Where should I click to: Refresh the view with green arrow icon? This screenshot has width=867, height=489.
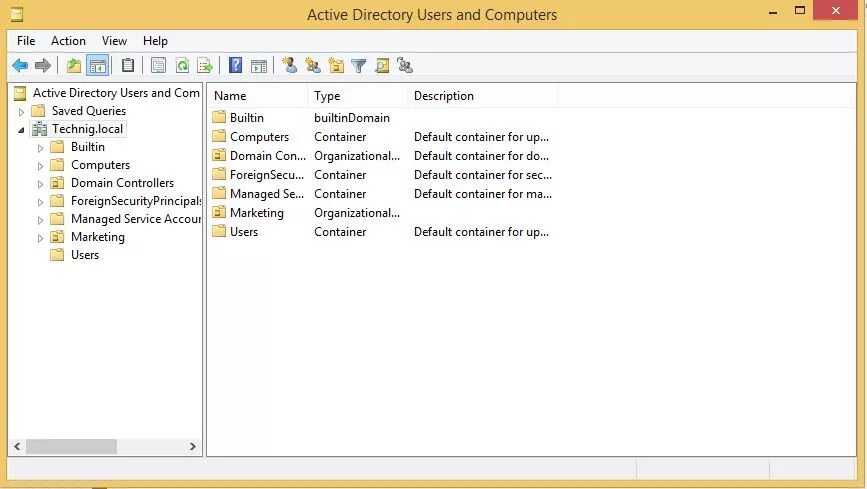(182, 66)
